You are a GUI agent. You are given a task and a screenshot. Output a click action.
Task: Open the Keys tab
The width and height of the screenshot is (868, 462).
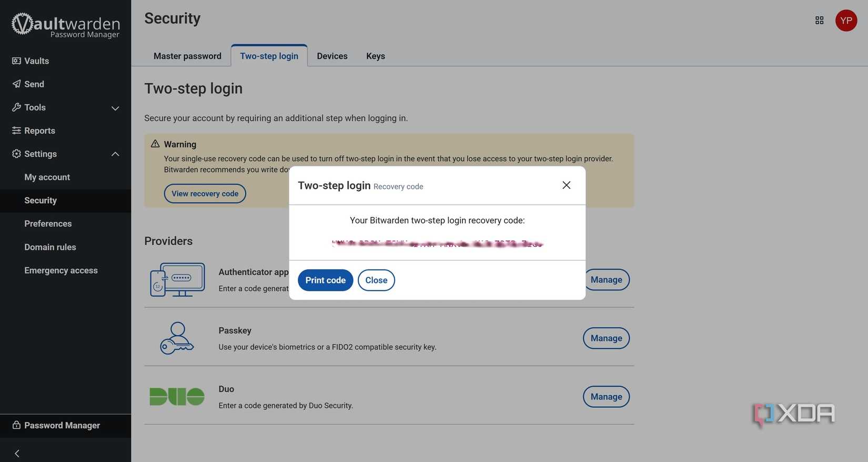376,56
